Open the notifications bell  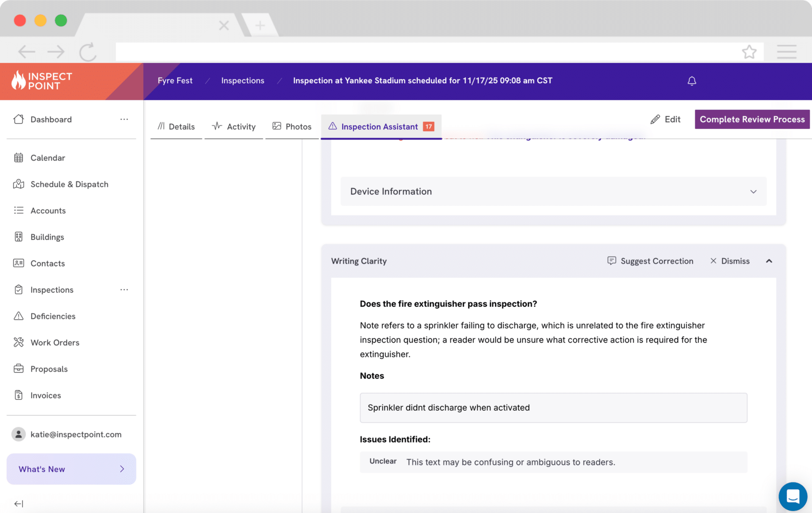(x=692, y=81)
